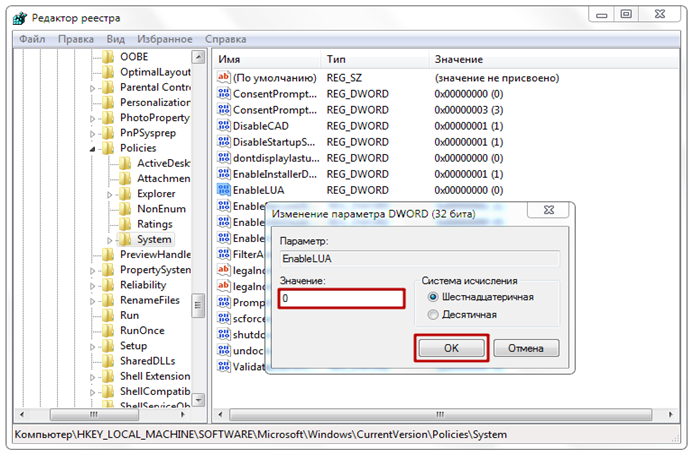
Task: Click the RunOnce folder icon
Action: 109,331
